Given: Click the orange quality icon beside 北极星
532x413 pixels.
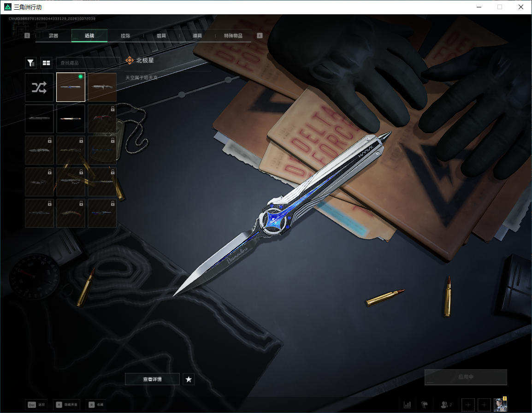Looking at the screenshot, I should pos(129,60).
